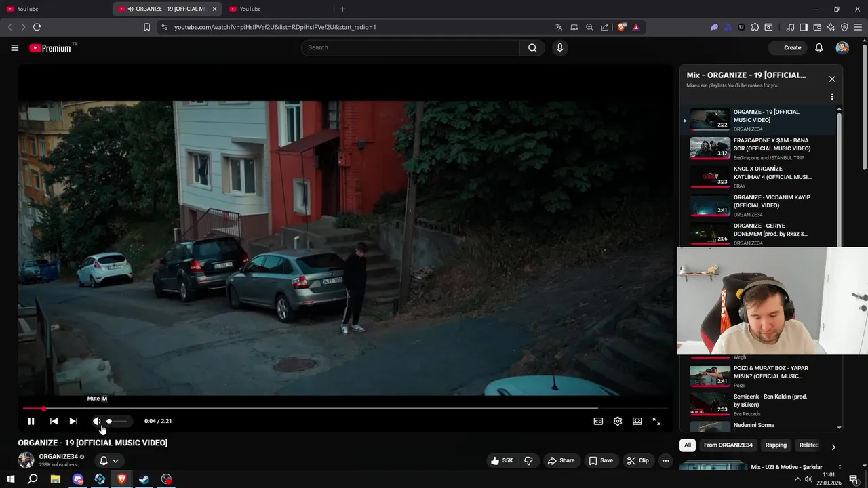
Task: Open Mix playlist three-dot options
Action: tap(832, 97)
